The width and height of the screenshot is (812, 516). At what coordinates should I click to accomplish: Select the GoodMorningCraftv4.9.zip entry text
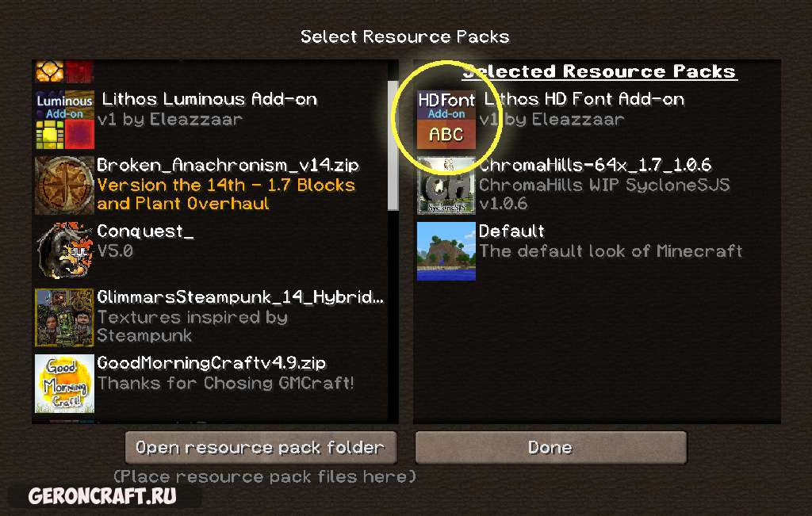point(211,363)
